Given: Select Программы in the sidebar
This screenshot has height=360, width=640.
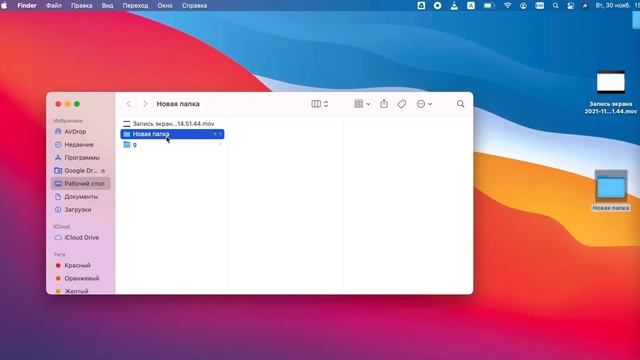Looking at the screenshot, I should tap(82, 158).
